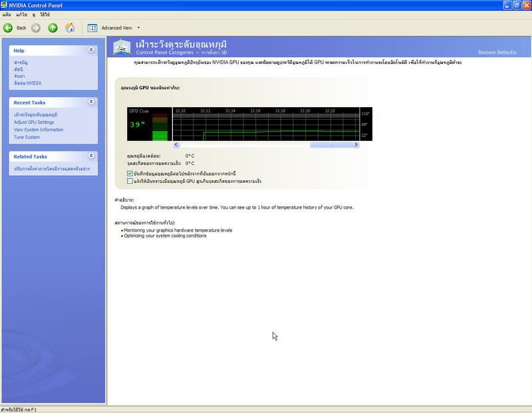The image size is (532, 413).
Task: Open the ดู (View) menu
Action: click(x=34, y=15)
